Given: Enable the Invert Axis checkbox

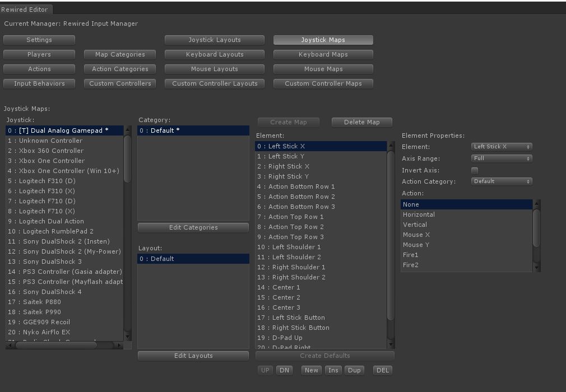Looking at the screenshot, I should click(475, 170).
